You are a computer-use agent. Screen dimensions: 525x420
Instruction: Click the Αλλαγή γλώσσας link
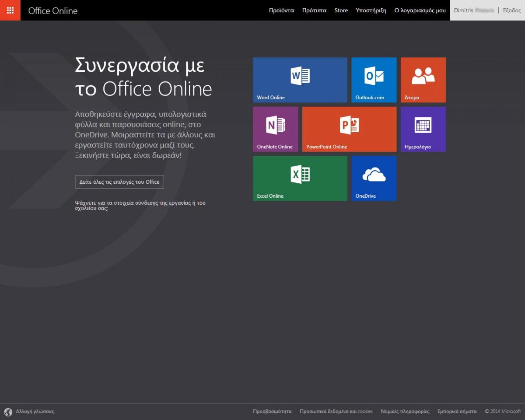click(35, 412)
